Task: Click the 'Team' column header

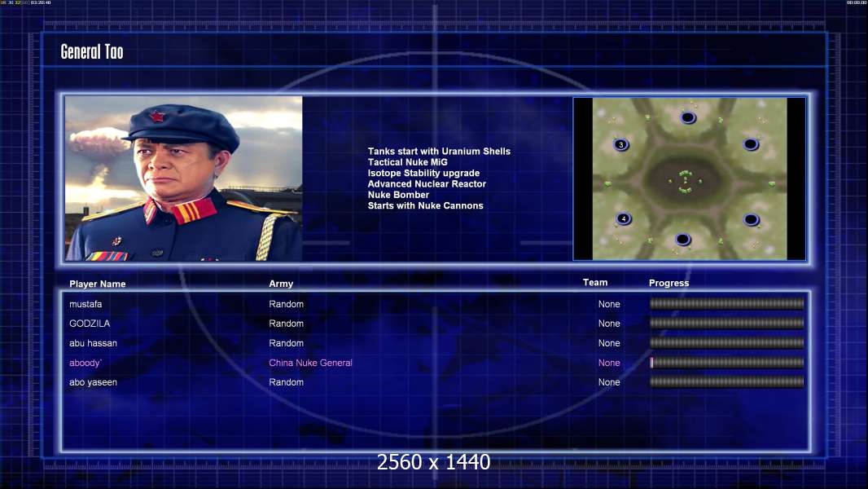Action: click(x=595, y=283)
